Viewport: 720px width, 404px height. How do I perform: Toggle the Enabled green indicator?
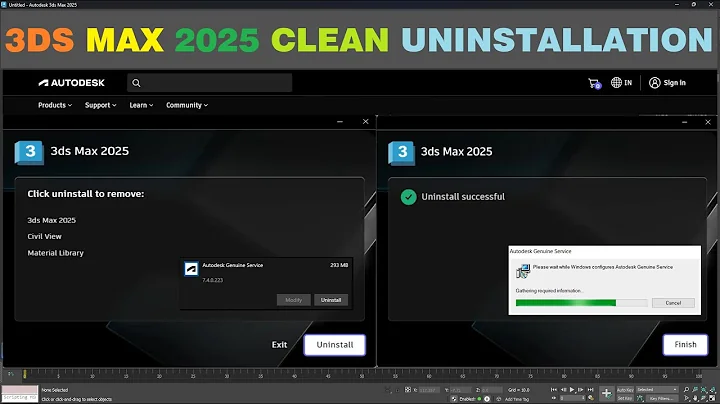[x=479, y=399]
